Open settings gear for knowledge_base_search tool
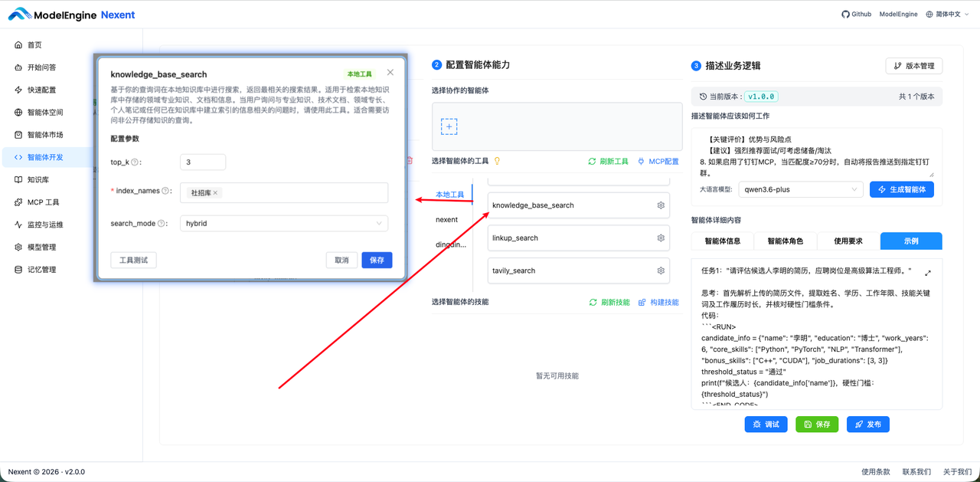This screenshot has width=980, height=482. click(x=660, y=205)
